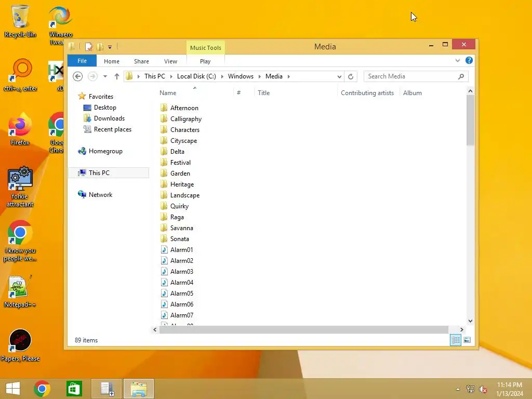Screen dimensions: 532x399
Task: Switch to Details view layout icon
Action: (x=455, y=340)
